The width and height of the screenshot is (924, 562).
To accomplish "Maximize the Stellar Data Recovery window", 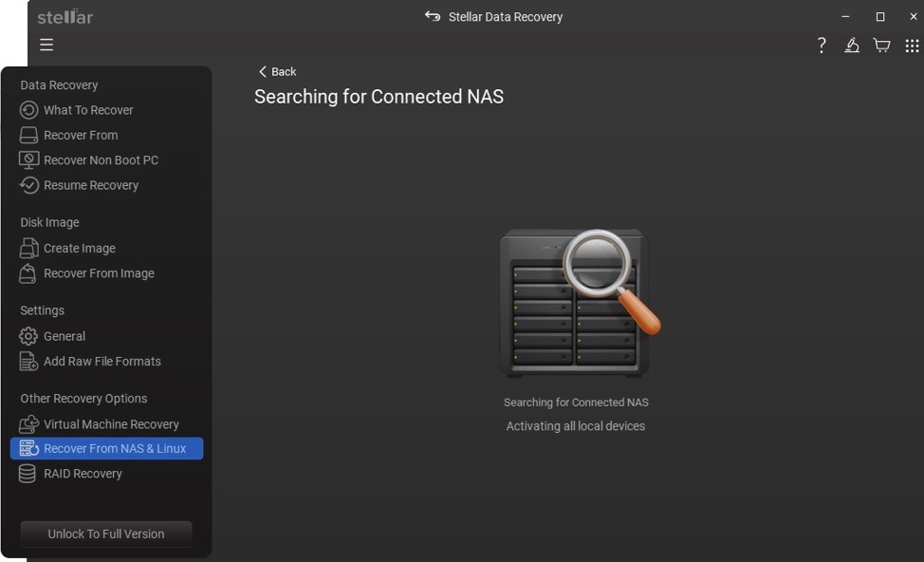I will pyautogui.click(x=879, y=16).
